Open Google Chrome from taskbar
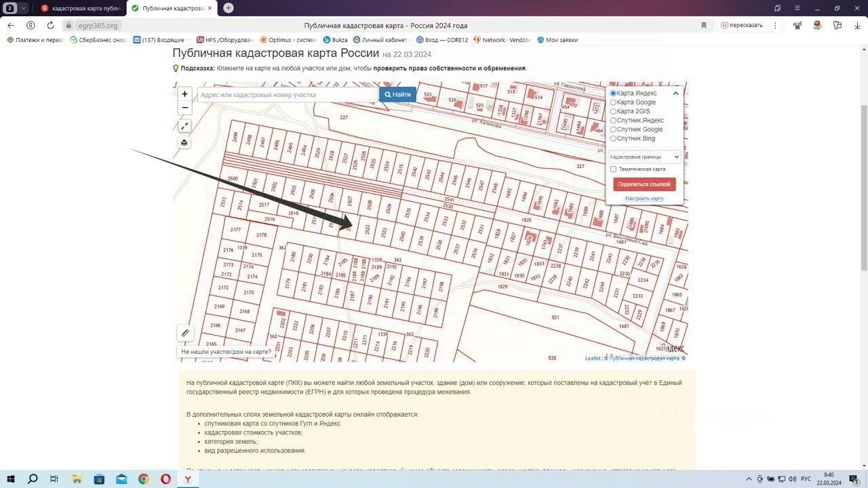868x488 pixels. tap(144, 479)
